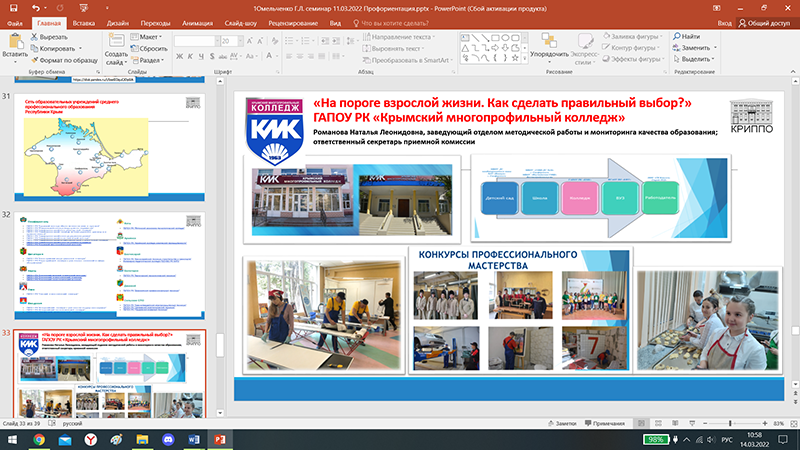This screenshot has width=800, height=450.
Task: Select the rectangle shape in shapes gallery
Action: [x=495, y=38]
